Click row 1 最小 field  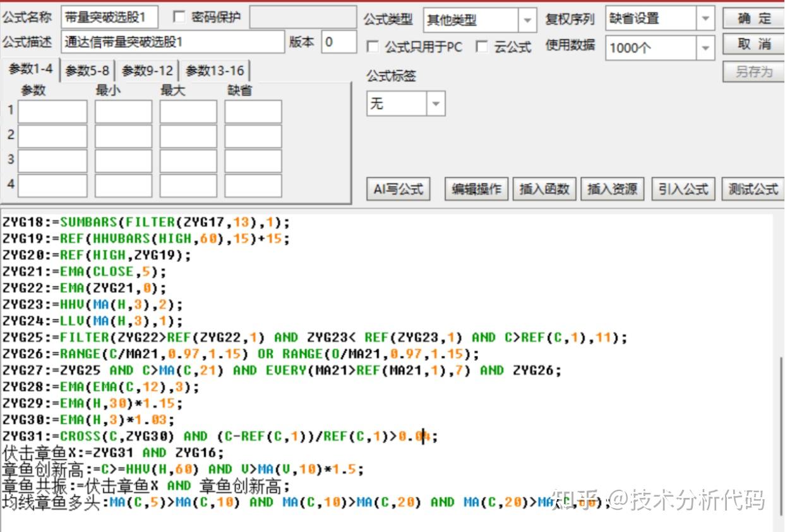(x=124, y=112)
